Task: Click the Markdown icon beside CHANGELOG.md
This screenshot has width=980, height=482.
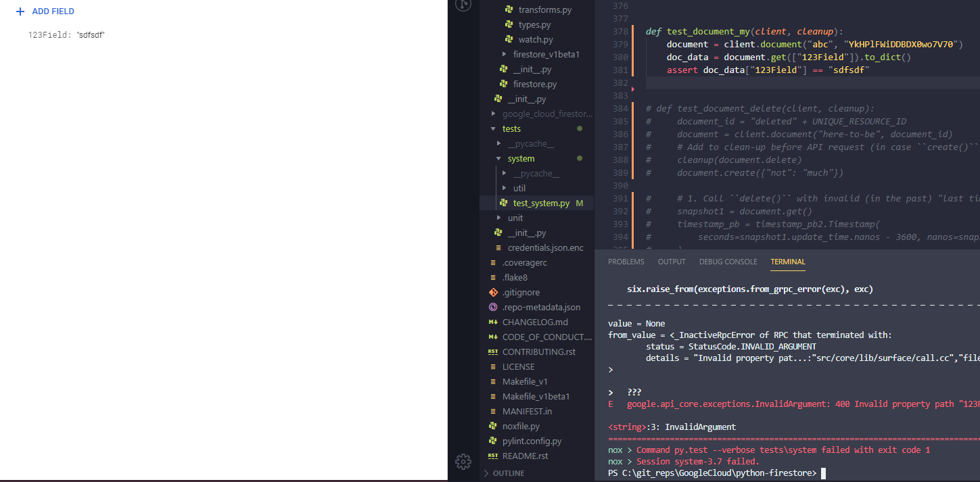Action: [x=492, y=322]
